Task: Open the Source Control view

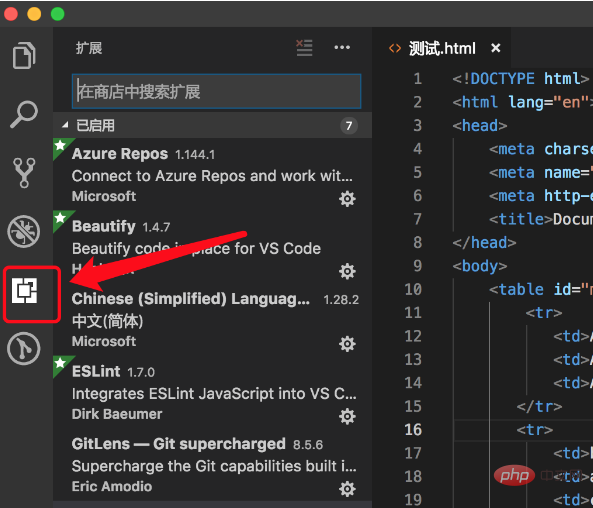Action: tap(24, 172)
